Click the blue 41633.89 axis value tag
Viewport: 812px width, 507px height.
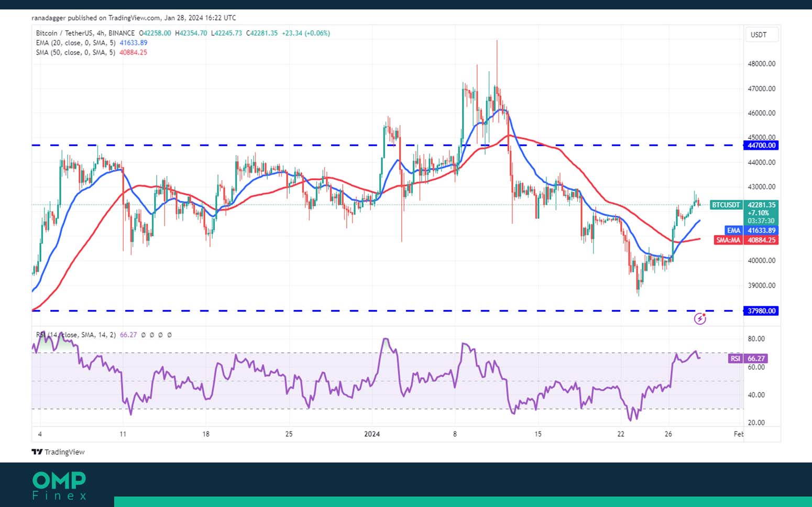(761, 230)
